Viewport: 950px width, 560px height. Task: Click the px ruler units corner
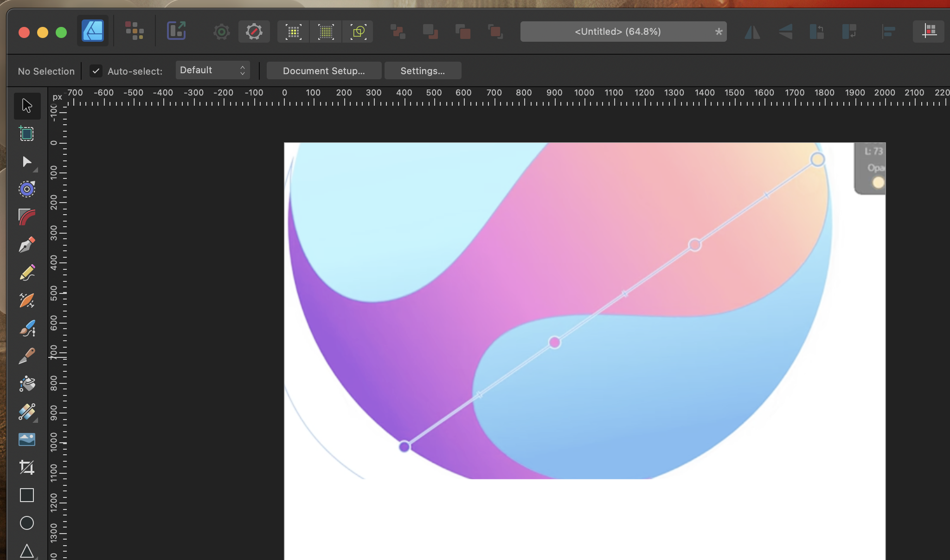coord(57,97)
